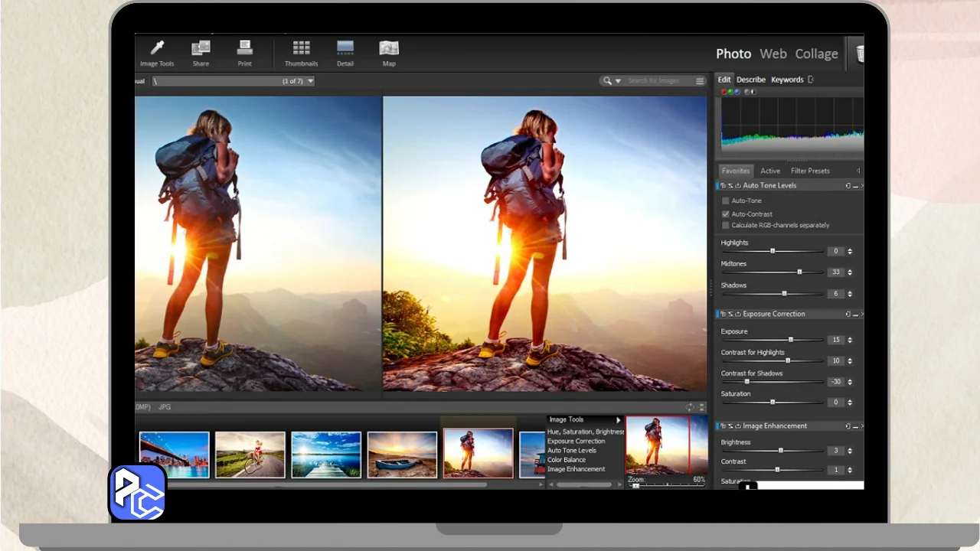The width and height of the screenshot is (980, 551).
Task: Switch to Thumbnails view icon
Action: point(301,49)
